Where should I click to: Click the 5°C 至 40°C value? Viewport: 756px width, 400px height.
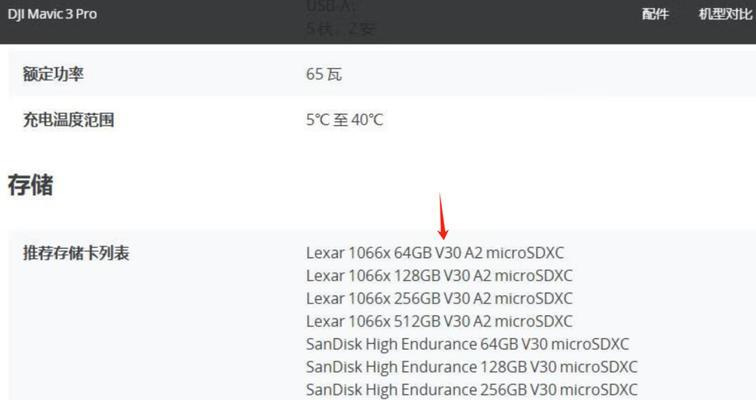coord(345,120)
